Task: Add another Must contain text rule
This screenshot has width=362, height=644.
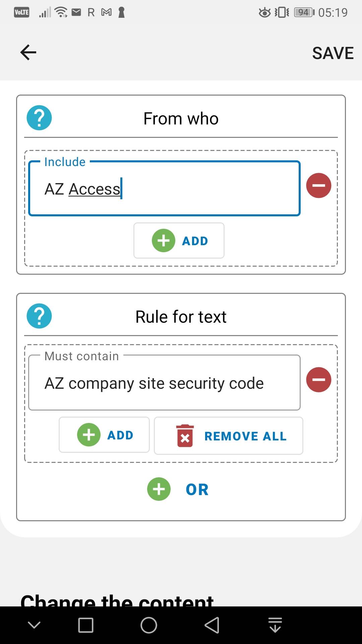Action: 104,435
